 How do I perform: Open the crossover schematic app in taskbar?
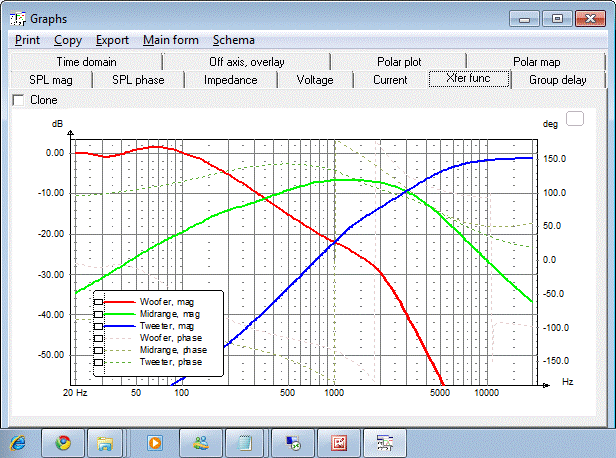pyautogui.click(x=385, y=443)
